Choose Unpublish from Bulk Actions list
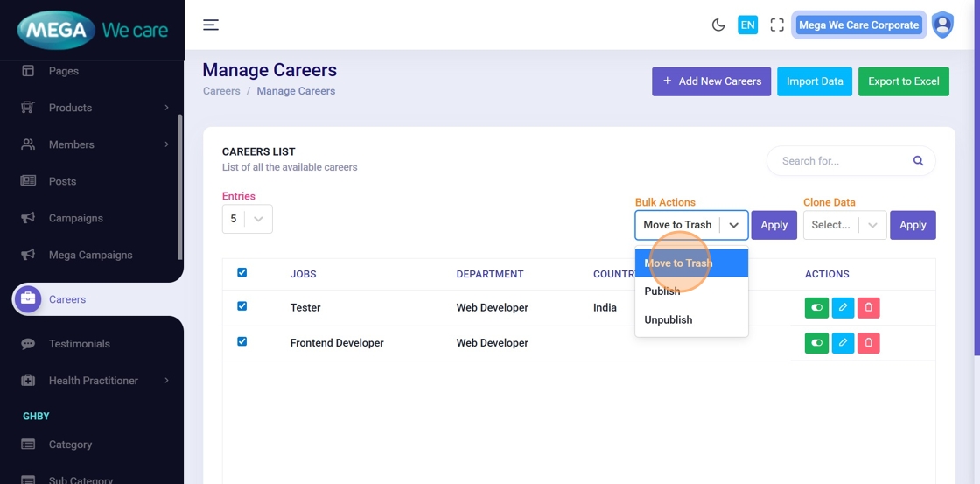This screenshot has height=484, width=980. (668, 319)
